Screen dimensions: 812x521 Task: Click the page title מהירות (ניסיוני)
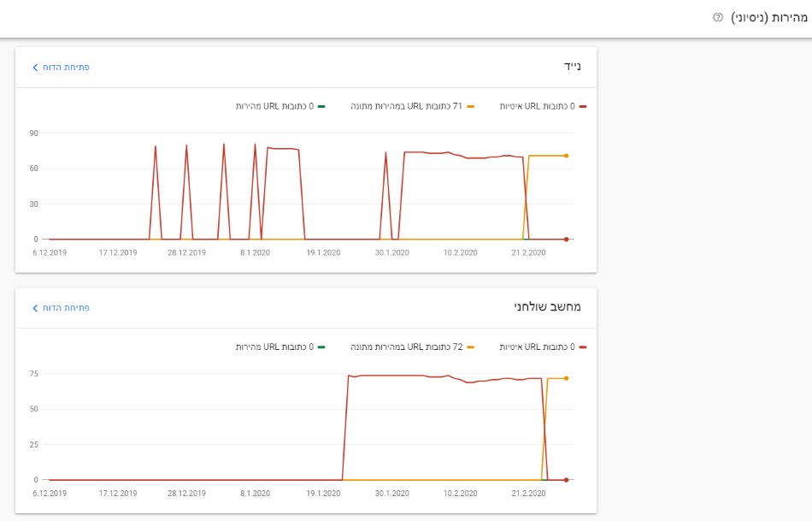(768, 17)
